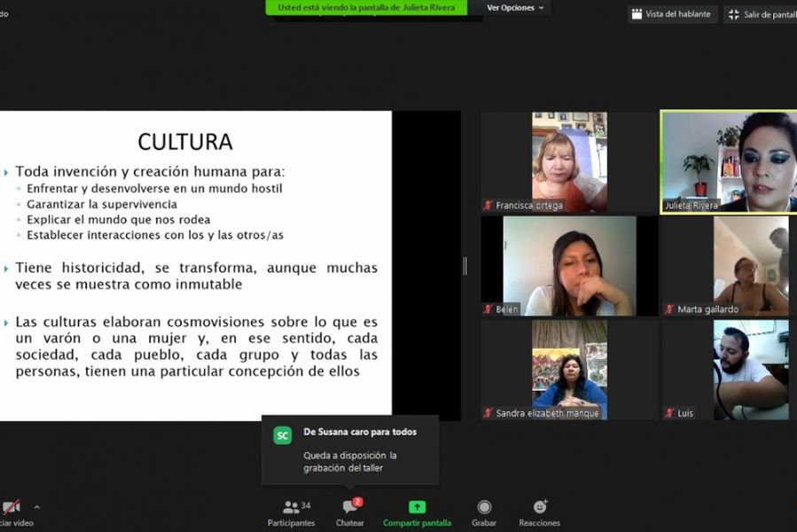Open the Participantes panel
The width and height of the screenshot is (797, 532).
(x=292, y=513)
